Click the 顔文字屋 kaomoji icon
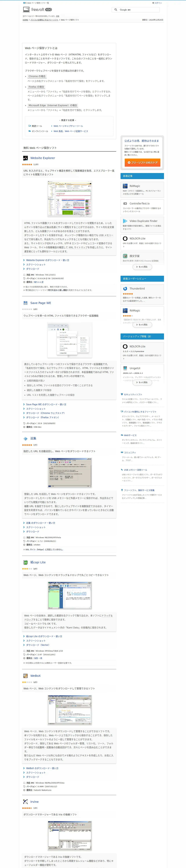 125,256
